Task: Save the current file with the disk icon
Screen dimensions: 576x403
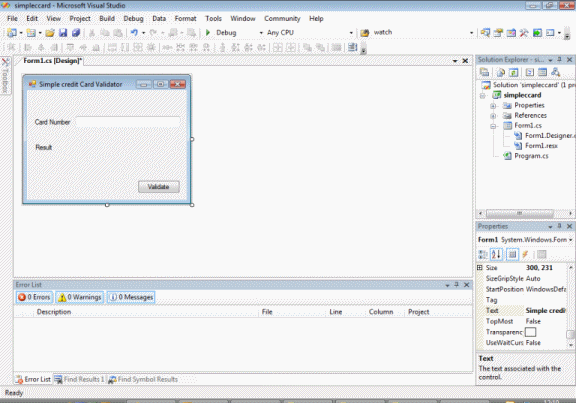Action: 63,33
